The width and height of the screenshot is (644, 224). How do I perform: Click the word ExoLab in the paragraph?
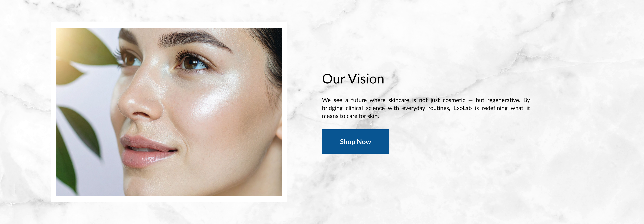[x=463, y=108]
